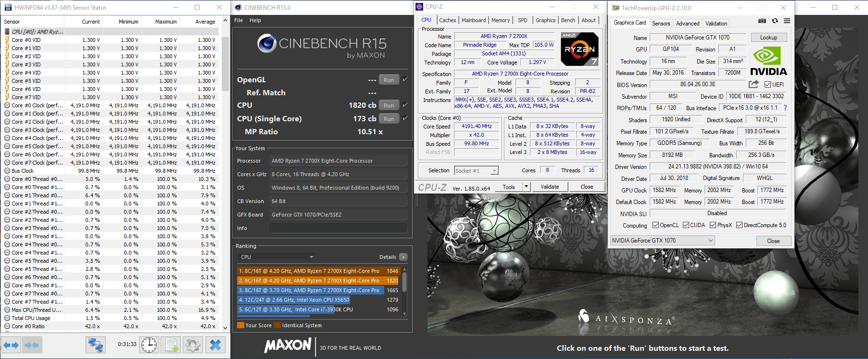This screenshot has width=868, height=359.
Task: Click Cinebench ranking list scroll-down arrow
Action: (404, 314)
